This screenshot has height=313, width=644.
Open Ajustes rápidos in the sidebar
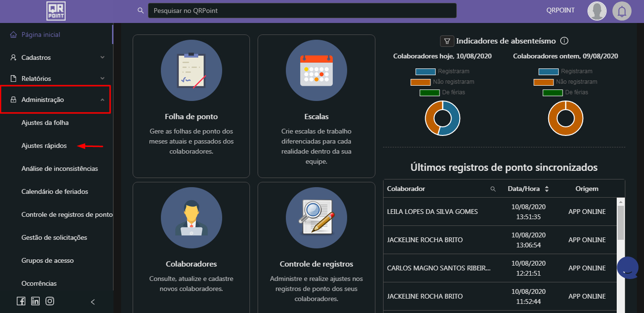click(x=44, y=145)
